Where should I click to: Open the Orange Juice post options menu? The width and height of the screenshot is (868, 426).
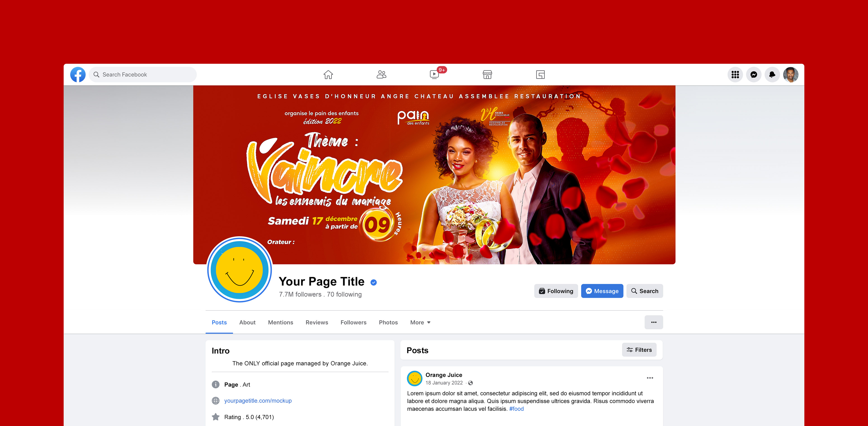click(650, 378)
